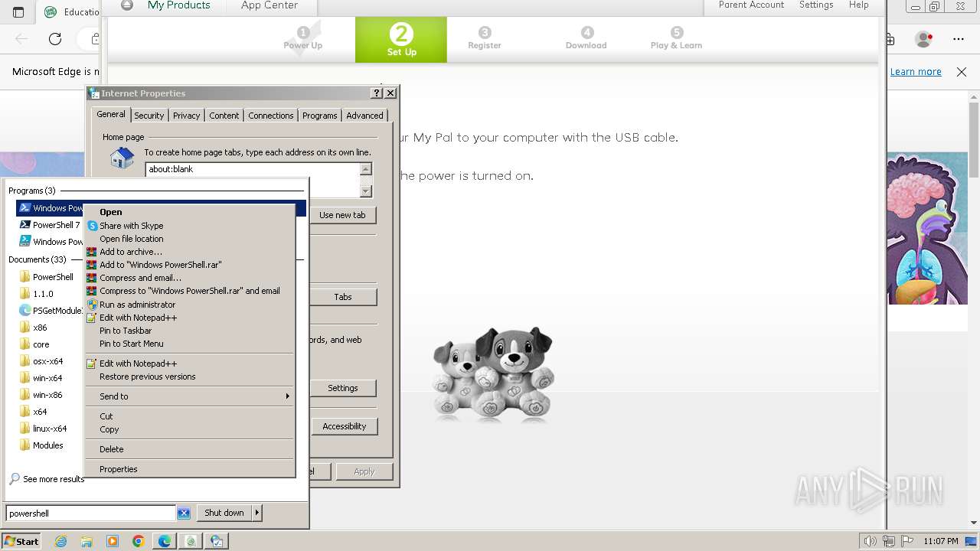The image size is (980, 551).
Task: Click the Use new tab button
Action: click(x=342, y=215)
